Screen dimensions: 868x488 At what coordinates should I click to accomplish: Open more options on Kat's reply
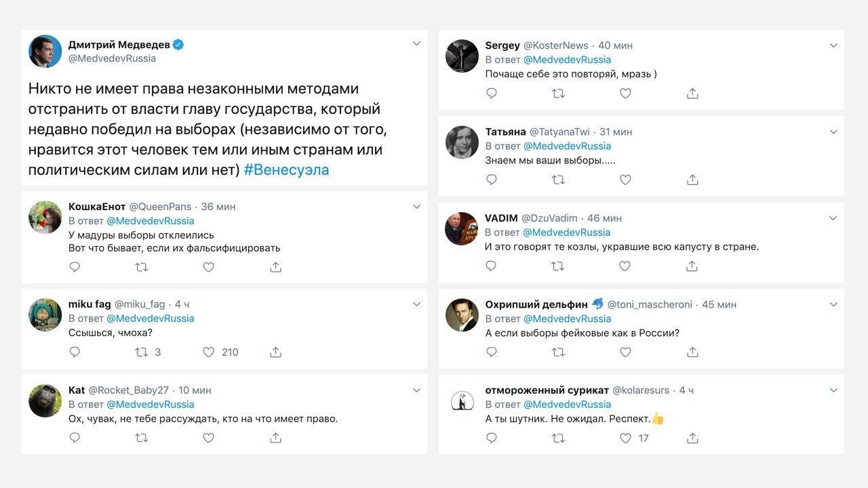pyautogui.click(x=417, y=390)
